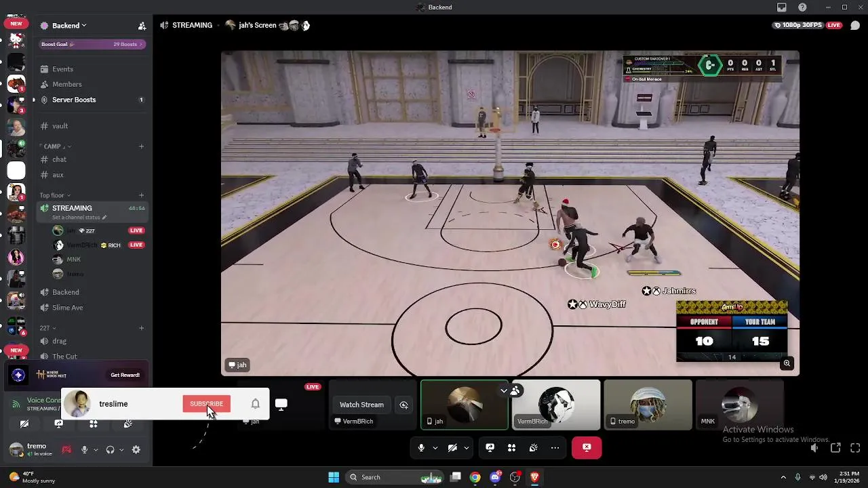Deafen using headphones icon in user panel
The width and height of the screenshot is (868, 488).
point(110,449)
